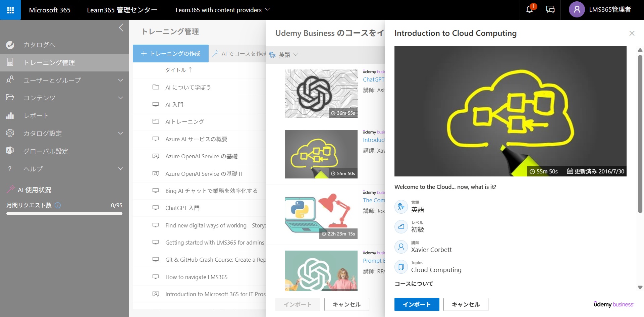Click トレーニングの作成 button
The image size is (644, 317).
[171, 54]
